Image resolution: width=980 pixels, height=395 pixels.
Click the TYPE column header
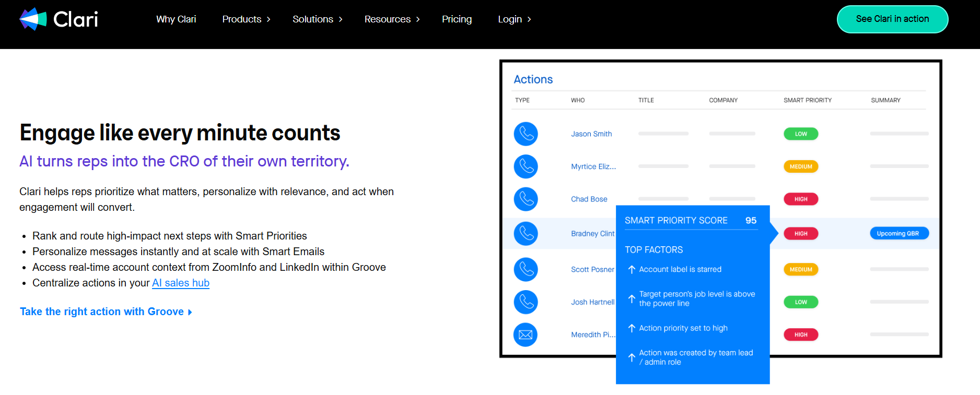[x=522, y=100]
